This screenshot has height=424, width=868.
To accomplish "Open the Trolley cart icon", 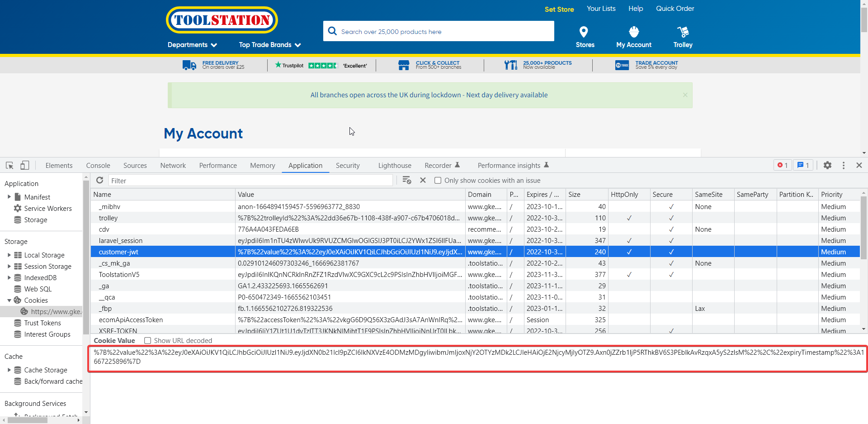I will 683,32.
